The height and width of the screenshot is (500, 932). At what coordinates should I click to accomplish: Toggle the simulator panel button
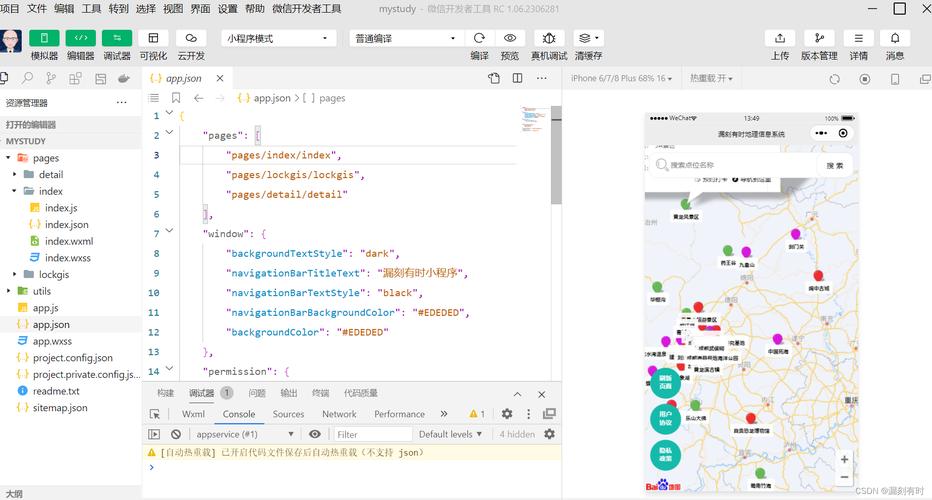click(x=44, y=38)
